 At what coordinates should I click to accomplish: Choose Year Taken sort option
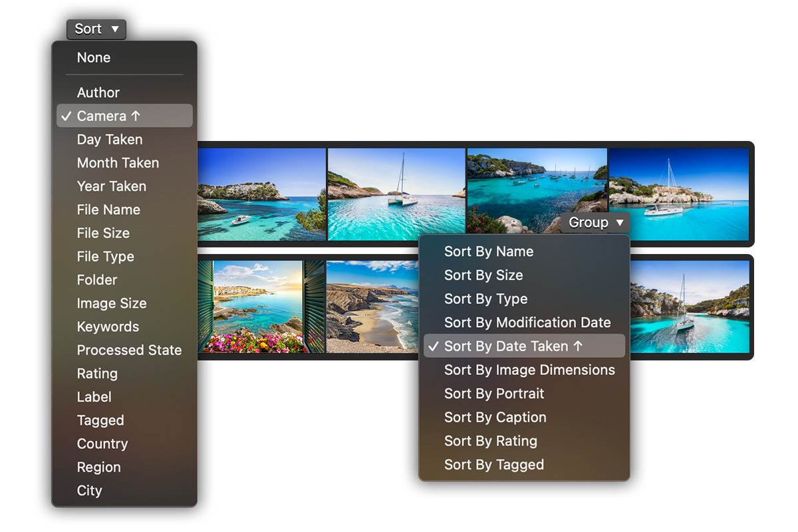coord(124,186)
